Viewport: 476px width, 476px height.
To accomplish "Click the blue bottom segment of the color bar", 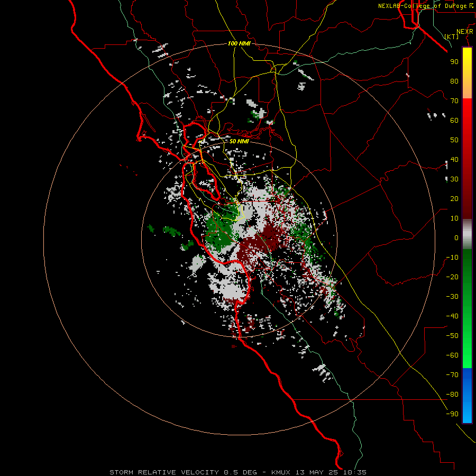I will pos(467,396).
